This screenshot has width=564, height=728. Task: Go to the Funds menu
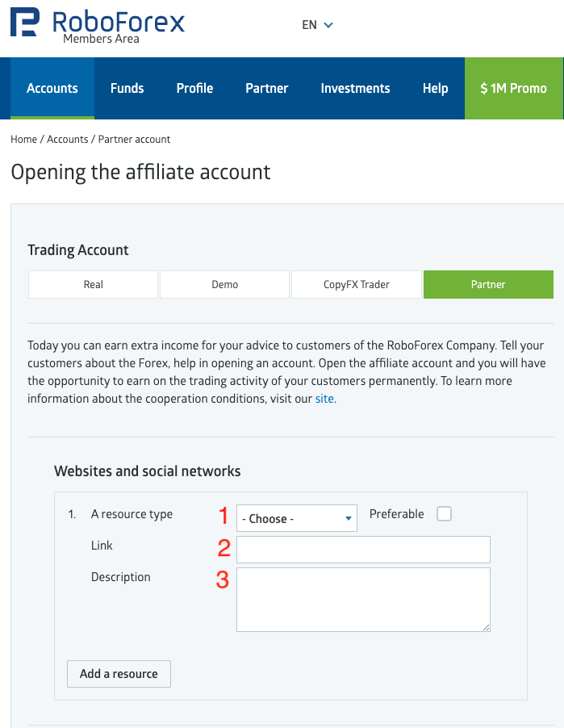click(127, 89)
